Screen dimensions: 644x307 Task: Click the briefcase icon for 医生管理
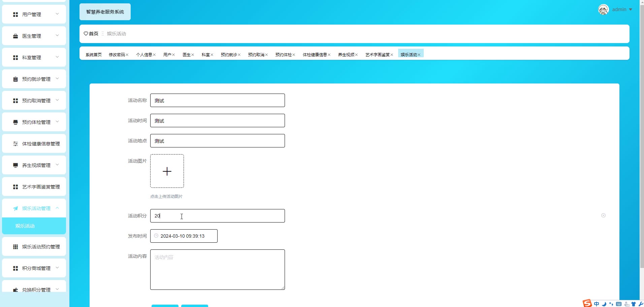[x=15, y=36]
